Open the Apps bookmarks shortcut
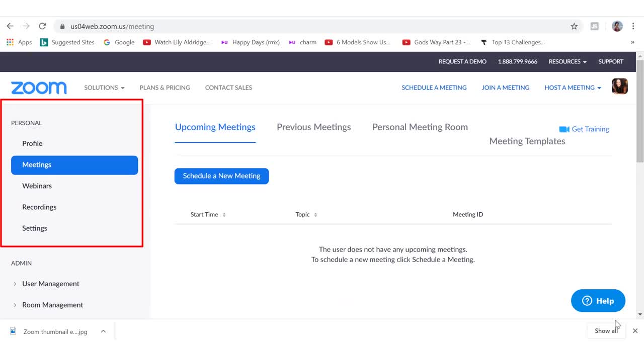The height and width of the screenshot is (343, 644). pyautogui.click(x=19, y=42)
